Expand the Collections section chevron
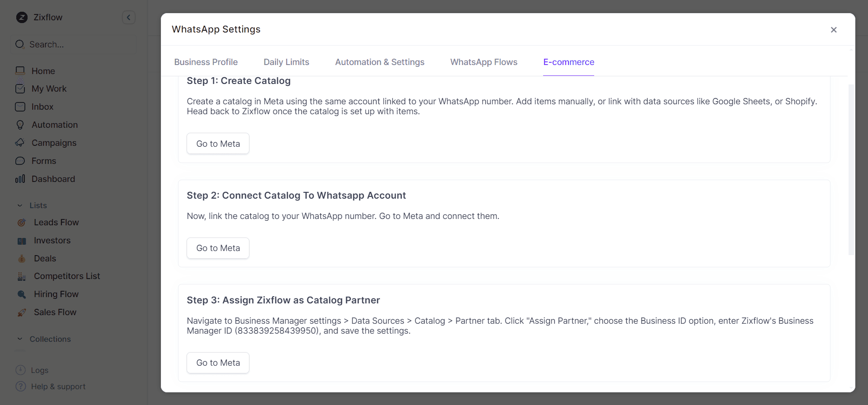The width and height of the screenshot is (868, 405). (20, 339)
